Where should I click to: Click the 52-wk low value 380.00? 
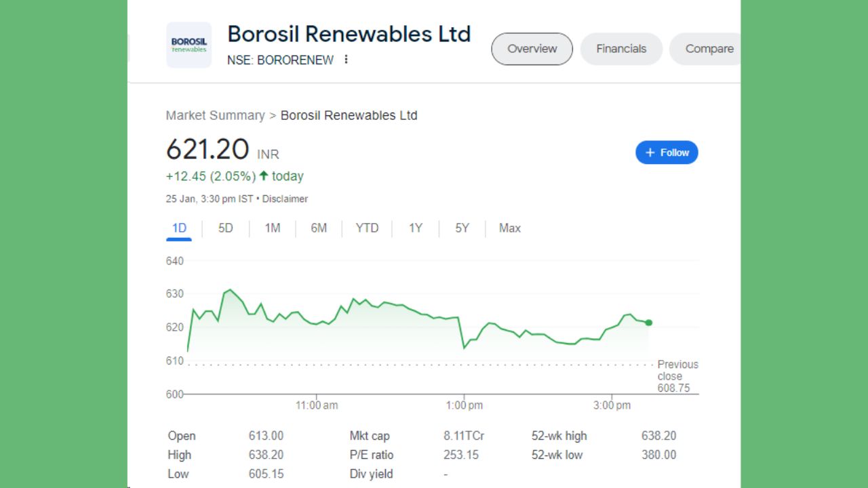point(658,455)
